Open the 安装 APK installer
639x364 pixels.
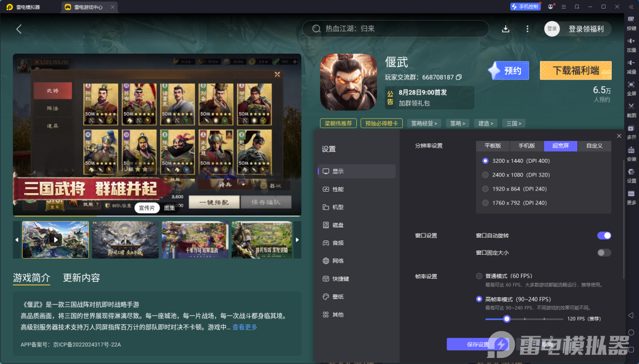[631, 153]
